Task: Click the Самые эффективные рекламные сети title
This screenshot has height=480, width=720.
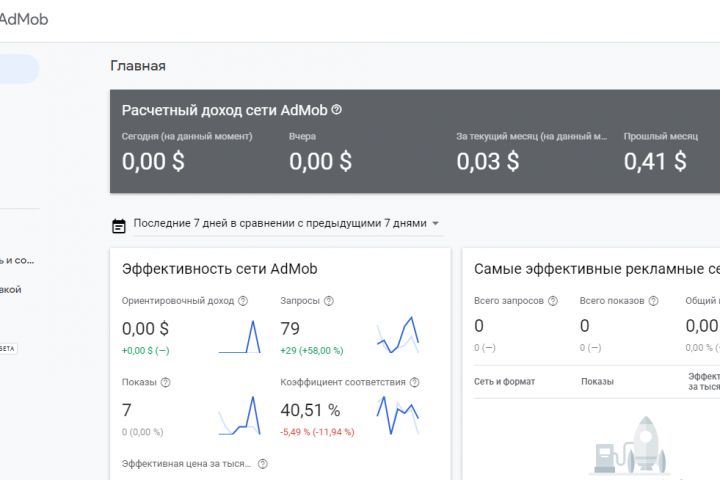Action: click(597, 269)
